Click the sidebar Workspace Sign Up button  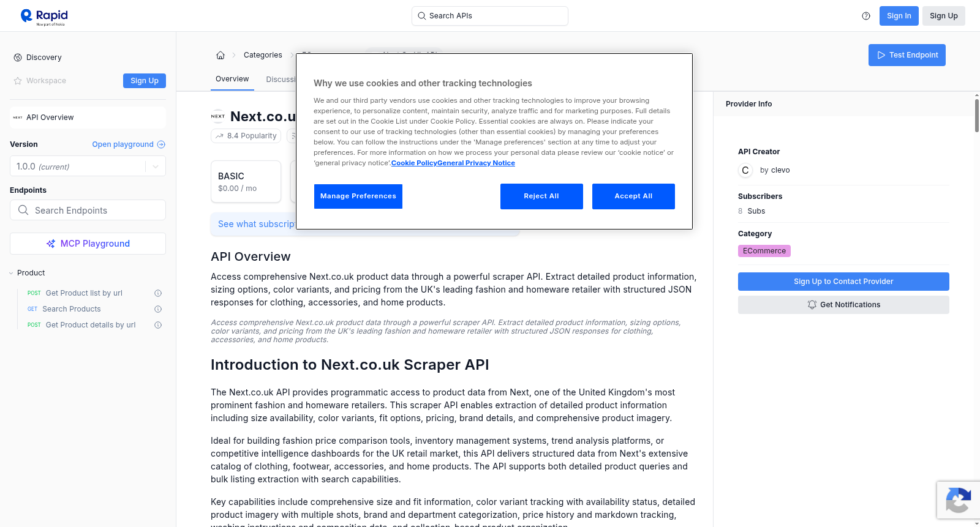click(145, 81)
